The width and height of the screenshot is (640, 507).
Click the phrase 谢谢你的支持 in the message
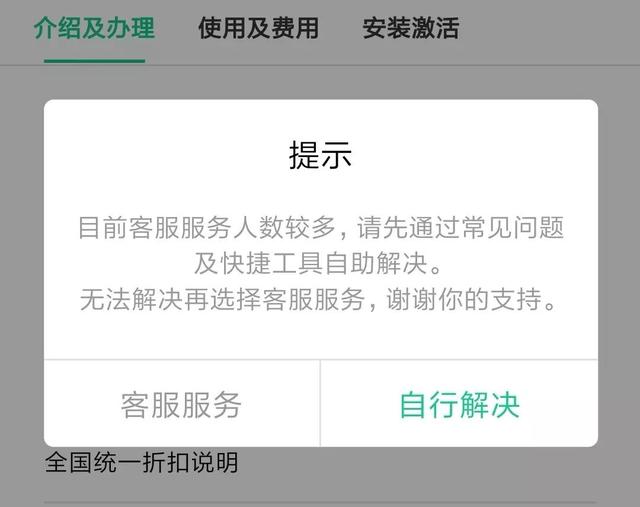pos(464,299)
